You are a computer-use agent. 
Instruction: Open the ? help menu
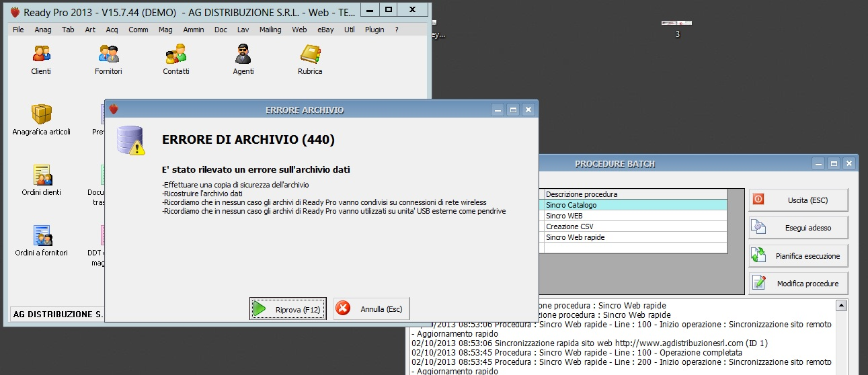pos(397,30)
